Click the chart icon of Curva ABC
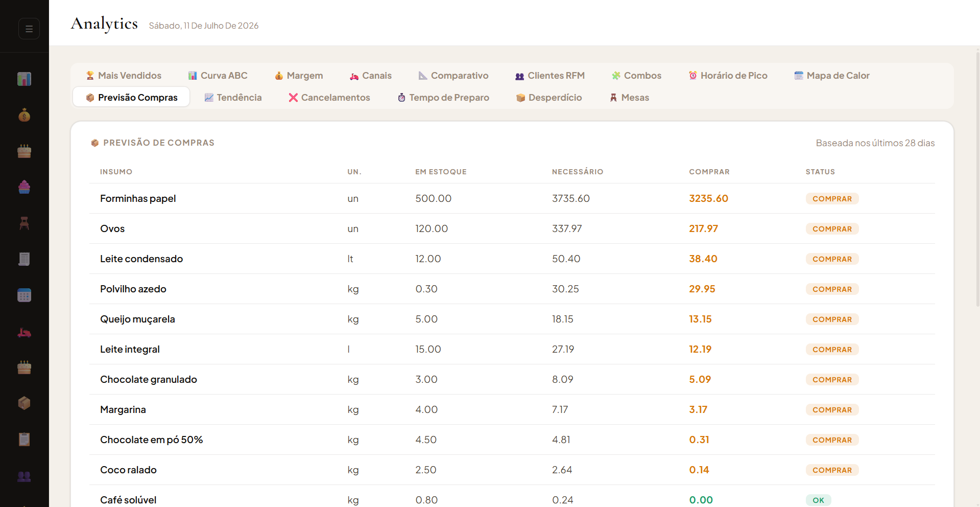This screenshot has height=507, width=980. (193, 76)
